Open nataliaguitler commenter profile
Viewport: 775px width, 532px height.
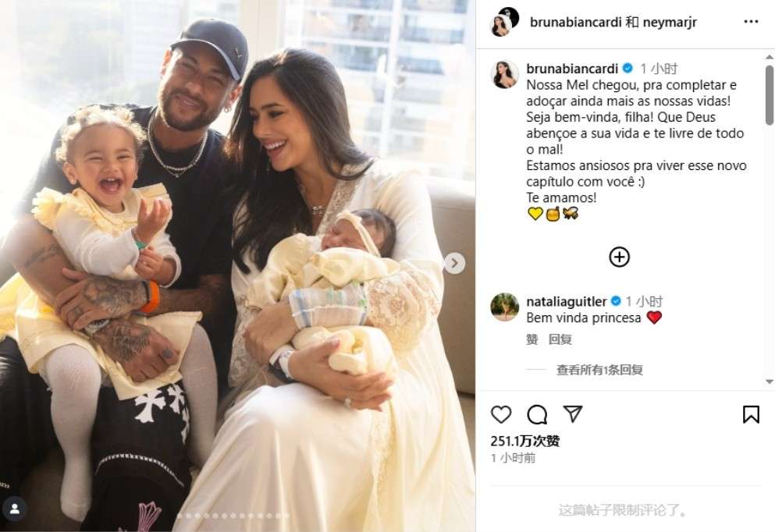click(566, 301)
